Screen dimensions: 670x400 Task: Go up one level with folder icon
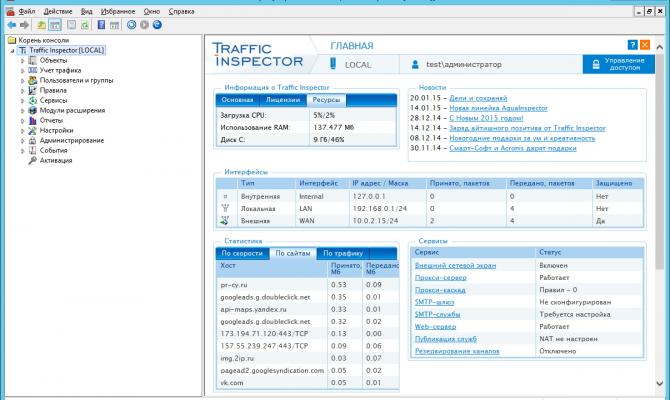41,25
